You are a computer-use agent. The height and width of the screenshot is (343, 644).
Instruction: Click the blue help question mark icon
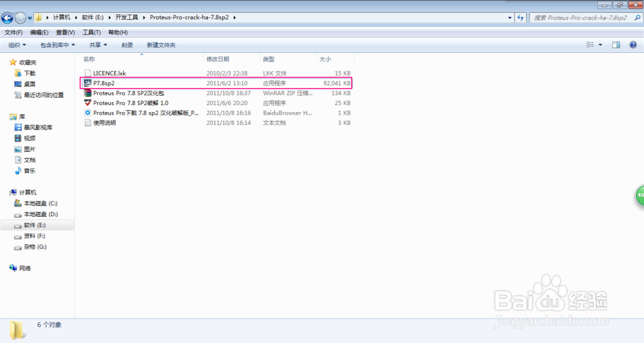[x=633, y=44]
